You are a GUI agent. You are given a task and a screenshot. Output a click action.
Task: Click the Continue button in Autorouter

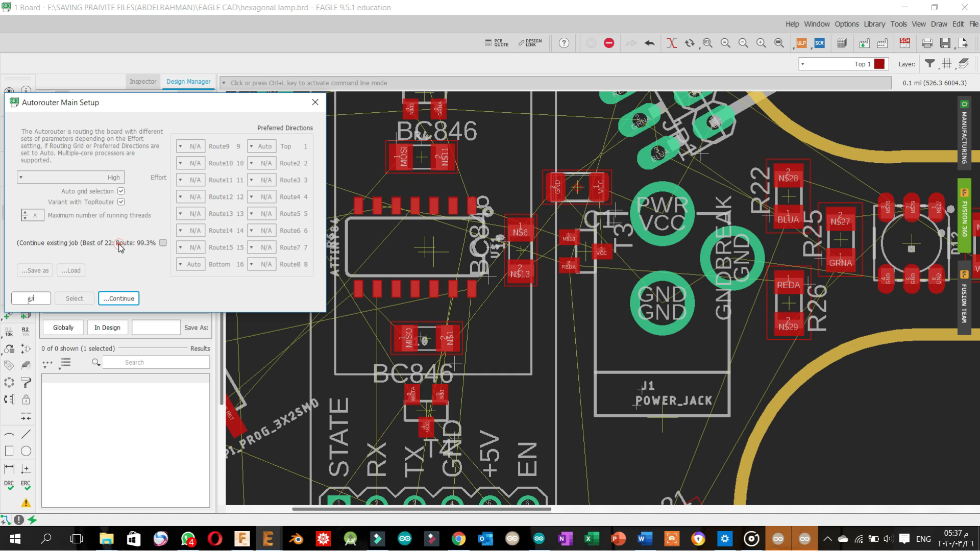(118, 298)
